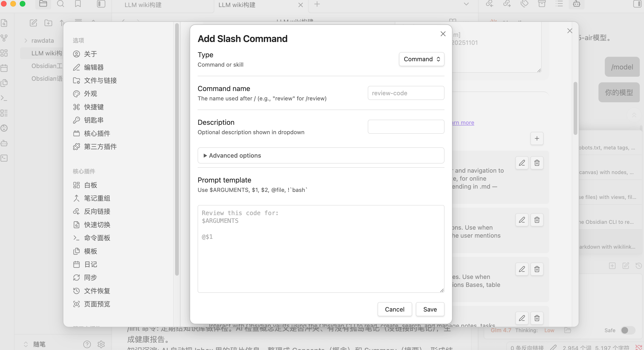The width and height of the screenshot is (644, 350).
Task: Open the tab list chevron dropdown
Action: (x=466, y=4)
